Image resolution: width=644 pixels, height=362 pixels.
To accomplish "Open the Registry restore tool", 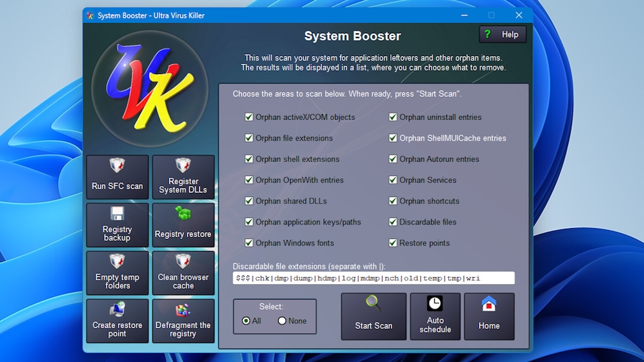I will (183, 225).
